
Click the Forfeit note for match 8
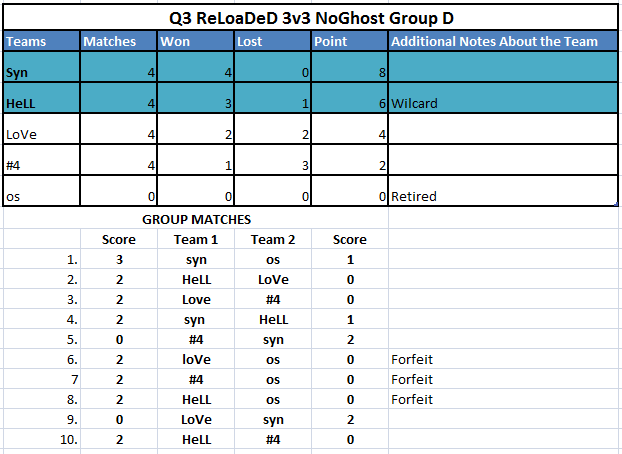point(414,399)
